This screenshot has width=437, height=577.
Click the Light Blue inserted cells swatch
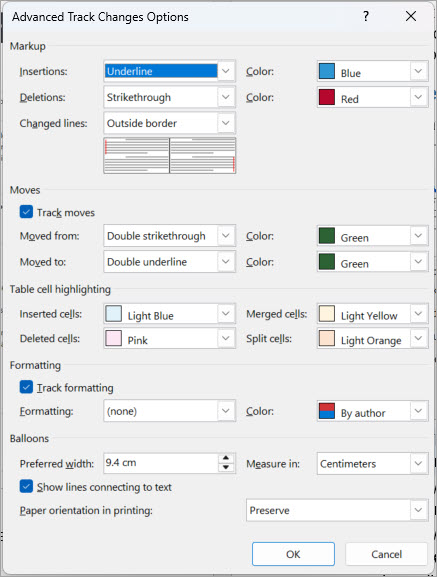click(x=114, y=314)
